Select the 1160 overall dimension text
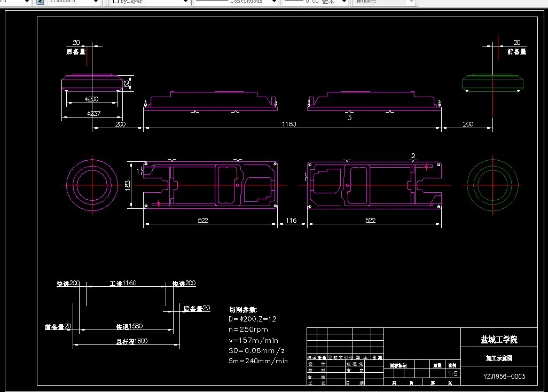This screenshot has width=548, height=392. coord(289,124)
